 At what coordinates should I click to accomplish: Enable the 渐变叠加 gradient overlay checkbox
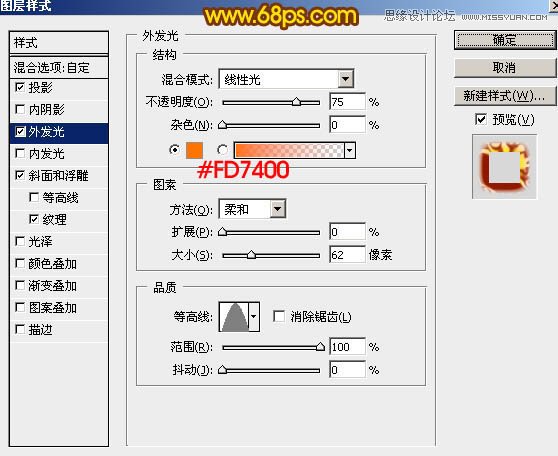coord(20,285)
